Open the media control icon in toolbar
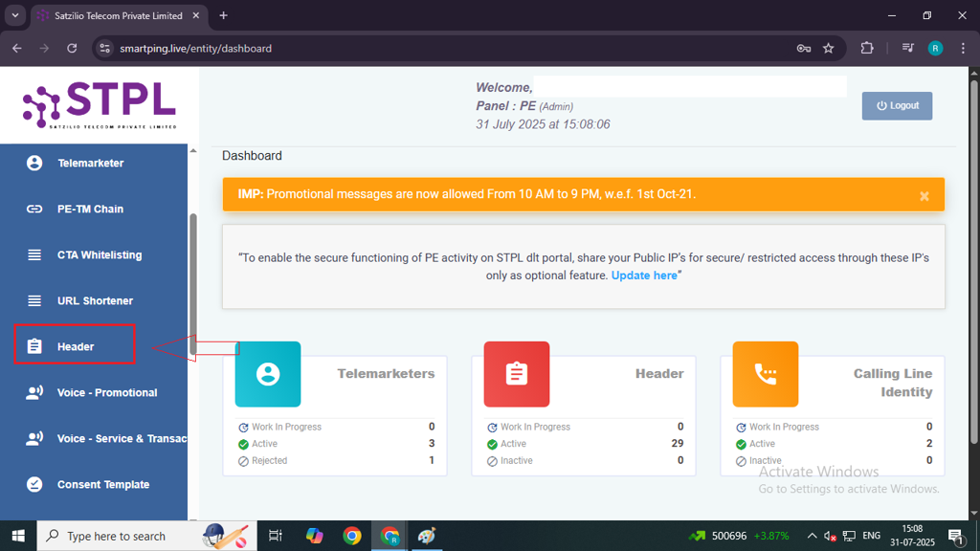The image size is (980, 551). point(908,48)
